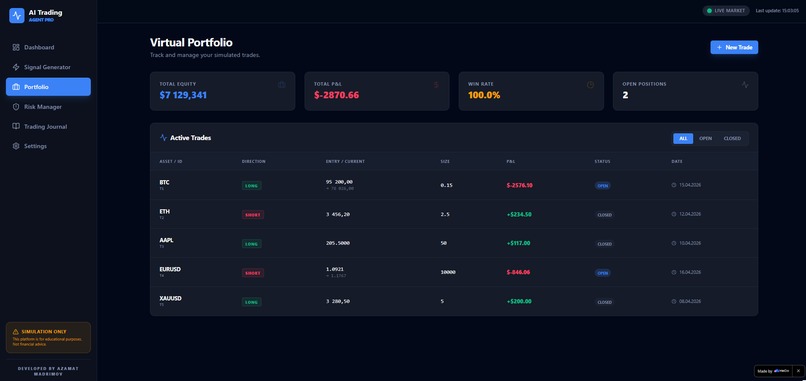Open the Trading Journal section
The width and height of the screenshot is (806, 381).
click(x=48, y=126)
